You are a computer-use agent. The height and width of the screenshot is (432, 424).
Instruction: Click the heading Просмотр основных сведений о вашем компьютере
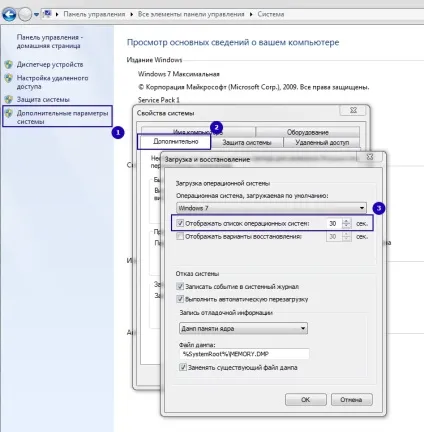(x=233, y=42)
